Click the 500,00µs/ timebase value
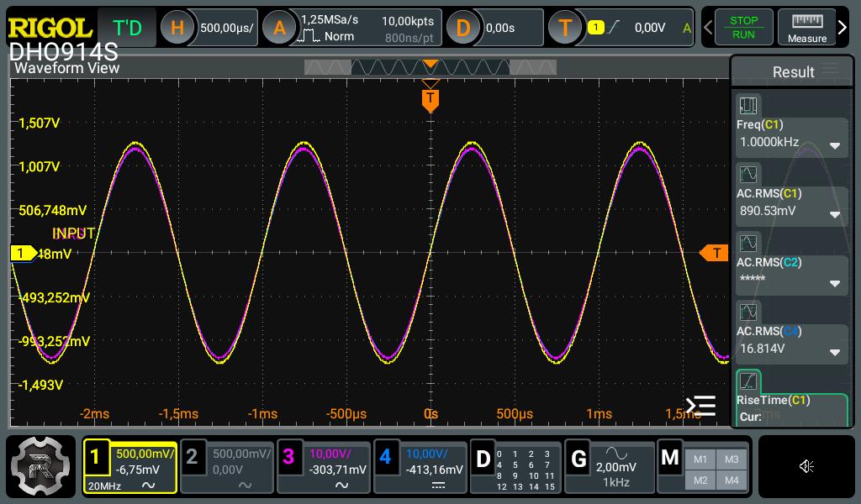 point(227,28)
